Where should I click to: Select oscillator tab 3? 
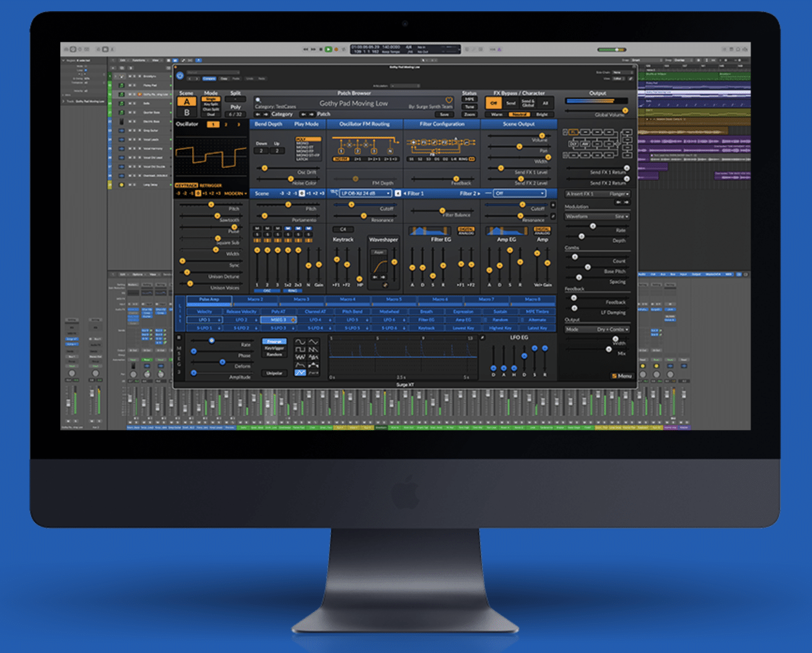click(238, 125)
